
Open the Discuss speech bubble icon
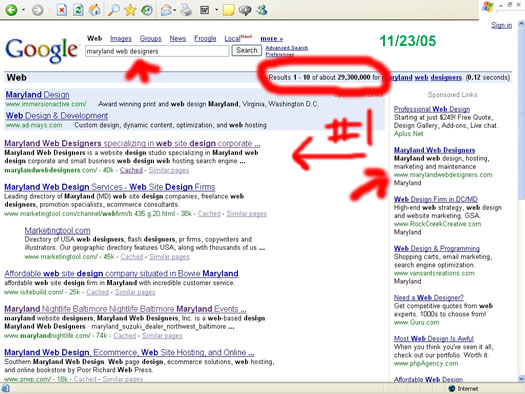coord(245,10)
